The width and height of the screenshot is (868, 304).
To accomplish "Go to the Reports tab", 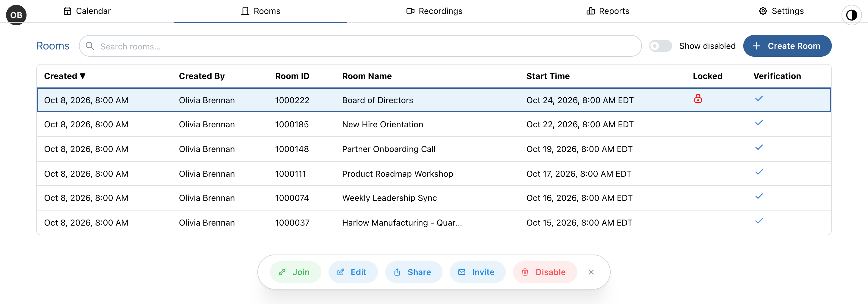I will click(x=608, y=11).
